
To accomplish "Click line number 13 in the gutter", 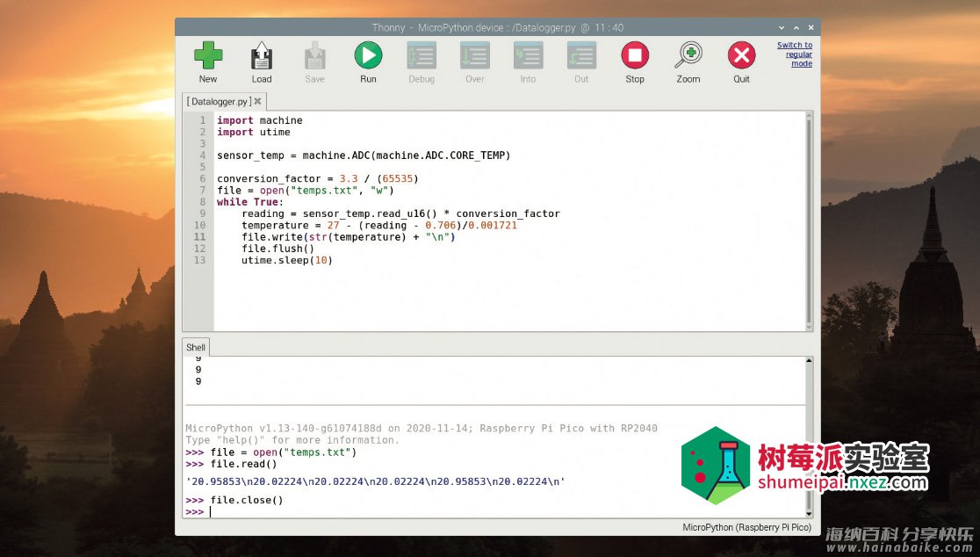I will [199, 261].
